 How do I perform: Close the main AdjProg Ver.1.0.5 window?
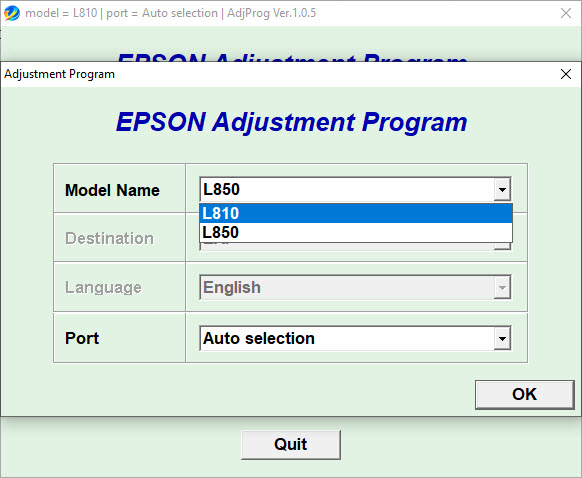tap(566, 13)
